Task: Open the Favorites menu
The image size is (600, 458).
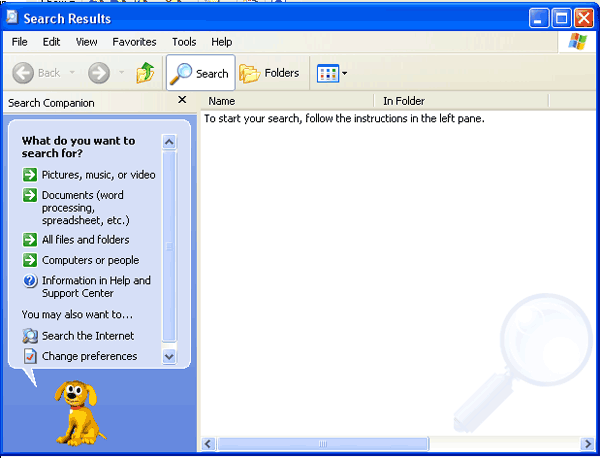Action: [x=134, y=42]
